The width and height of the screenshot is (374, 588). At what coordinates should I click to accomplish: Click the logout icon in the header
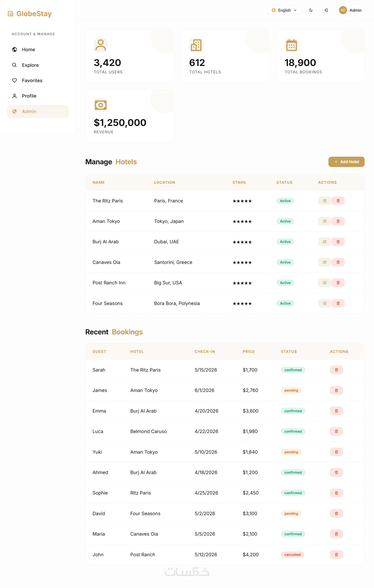tap(326, 10)
